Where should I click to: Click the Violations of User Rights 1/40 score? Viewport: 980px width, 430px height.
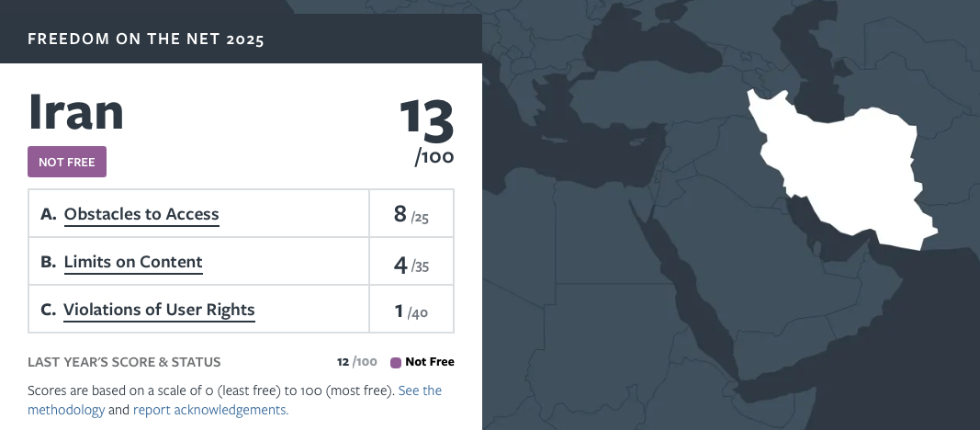coord(411,312)
